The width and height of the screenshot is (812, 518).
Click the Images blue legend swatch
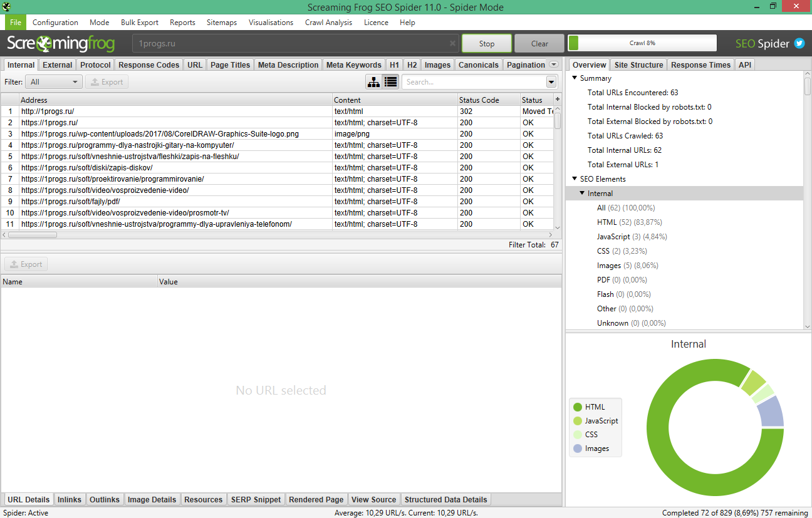pos(578,448)
